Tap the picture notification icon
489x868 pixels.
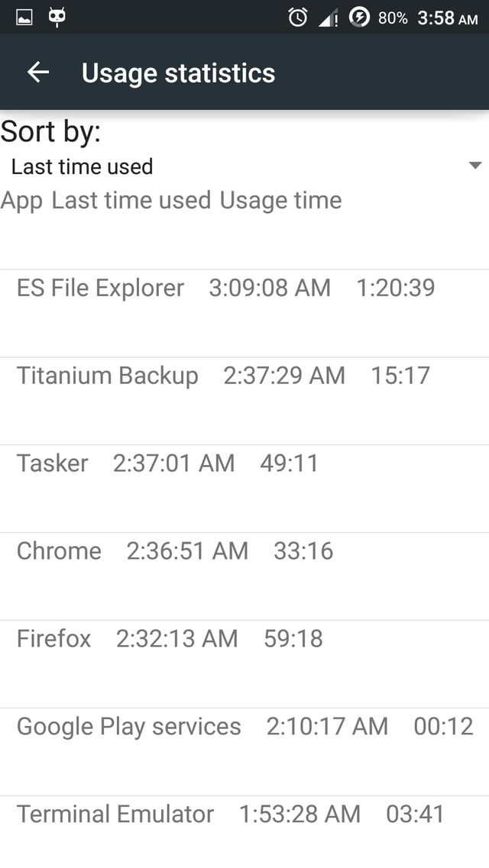coord(24,17)
